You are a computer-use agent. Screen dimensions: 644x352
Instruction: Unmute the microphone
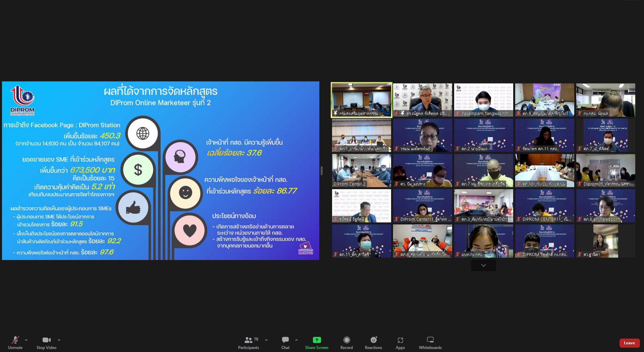(x=15, y=343)
